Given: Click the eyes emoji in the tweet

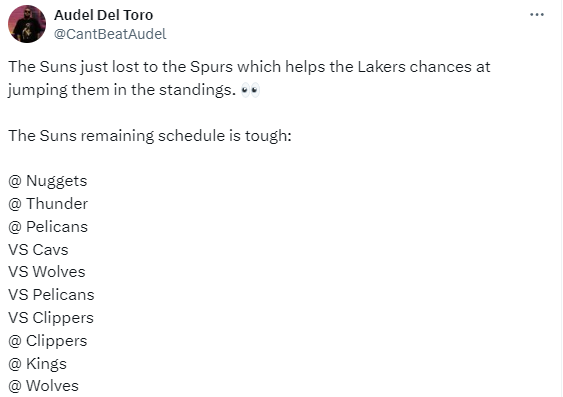Looking at the screenshot, I should (x=250, y=90).
